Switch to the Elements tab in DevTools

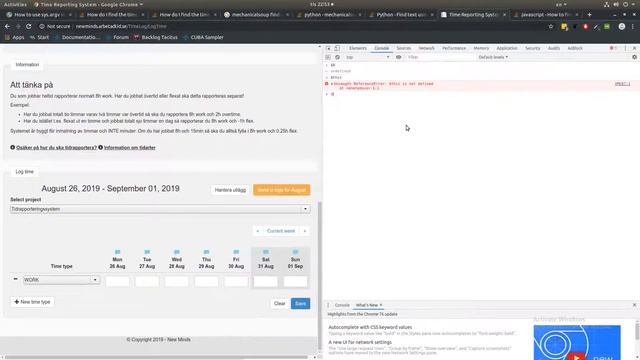coord(358,48)
